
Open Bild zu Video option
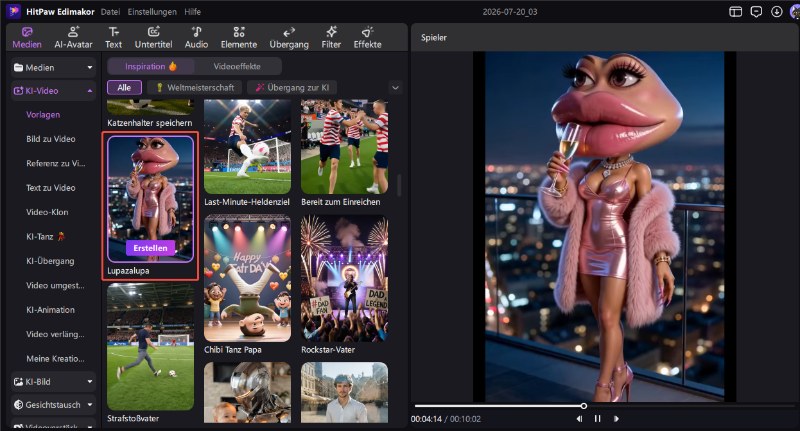coord(51,139)
